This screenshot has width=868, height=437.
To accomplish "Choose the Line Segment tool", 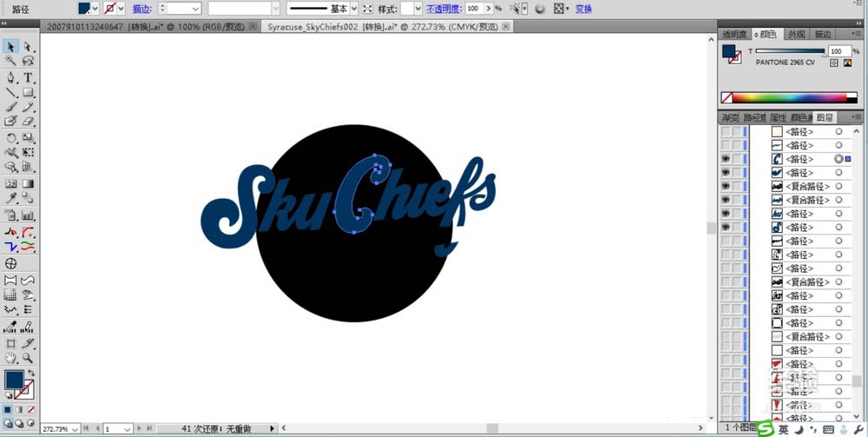I will pyautogui.click(x=10, y=92).
